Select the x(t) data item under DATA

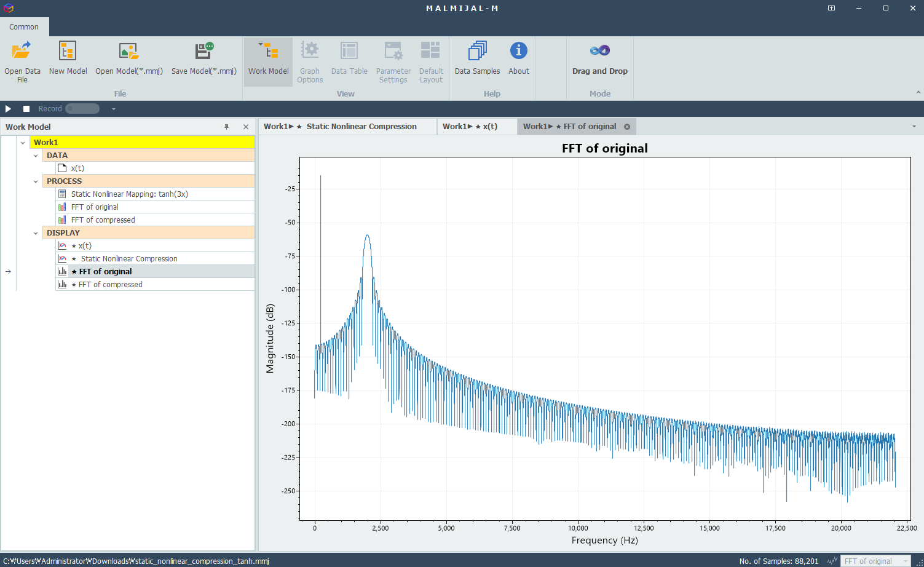click(155, 168)
